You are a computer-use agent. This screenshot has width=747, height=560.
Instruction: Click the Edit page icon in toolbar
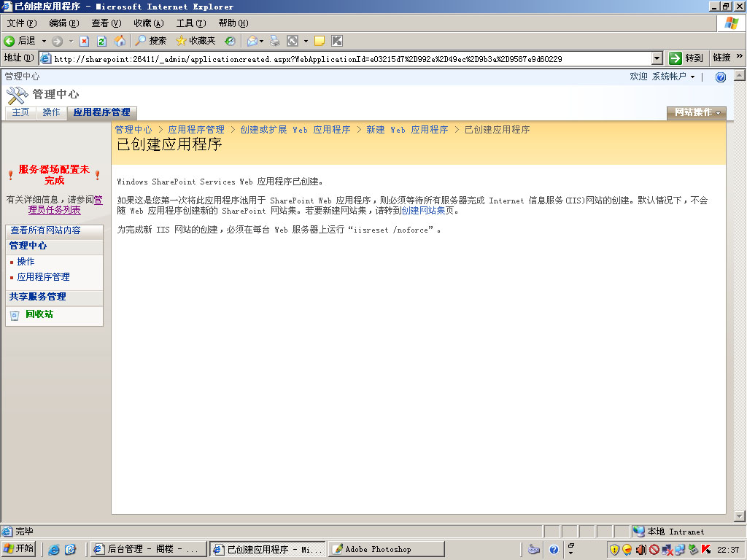coord(293,41)
